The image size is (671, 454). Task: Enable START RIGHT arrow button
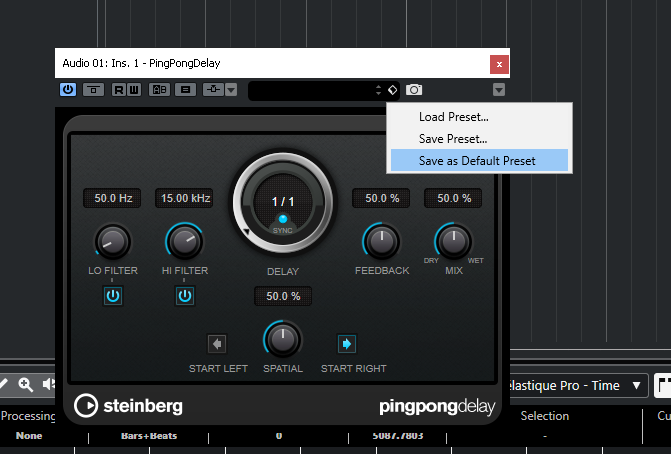347,344
